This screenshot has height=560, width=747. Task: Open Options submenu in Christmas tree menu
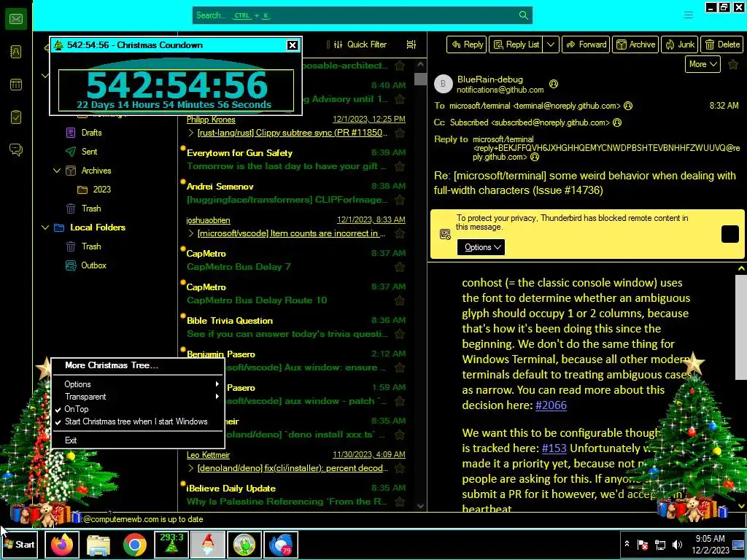[x=138, y=384]
